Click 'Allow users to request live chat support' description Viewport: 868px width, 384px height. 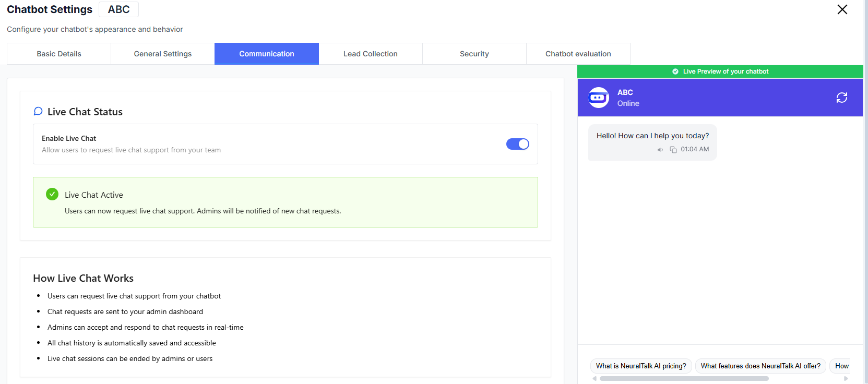point(132,150)
